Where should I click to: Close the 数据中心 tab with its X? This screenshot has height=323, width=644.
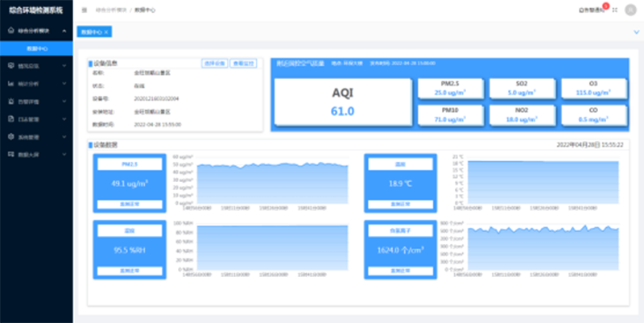106,31
